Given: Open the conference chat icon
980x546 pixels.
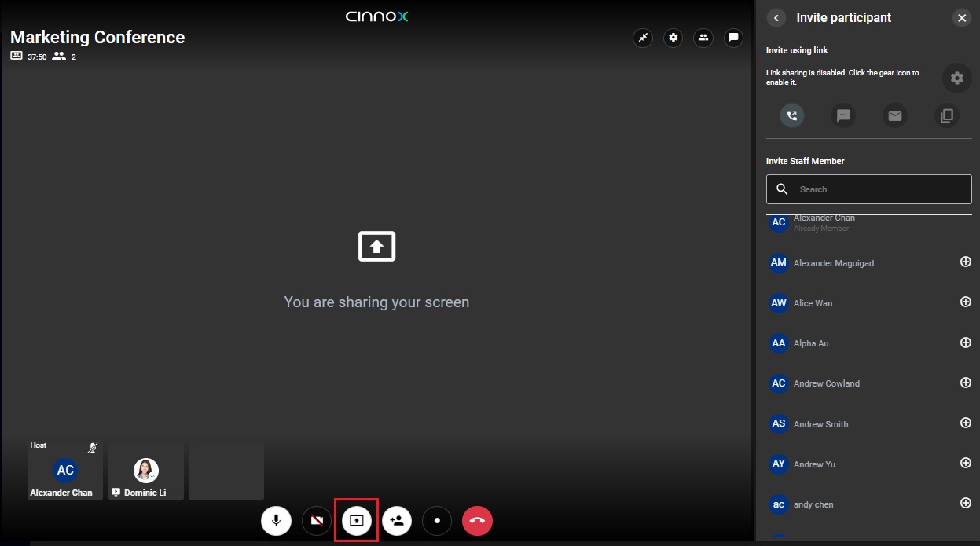Looking at the screenshot, I should pyautogui.click(x=733, y=38).
